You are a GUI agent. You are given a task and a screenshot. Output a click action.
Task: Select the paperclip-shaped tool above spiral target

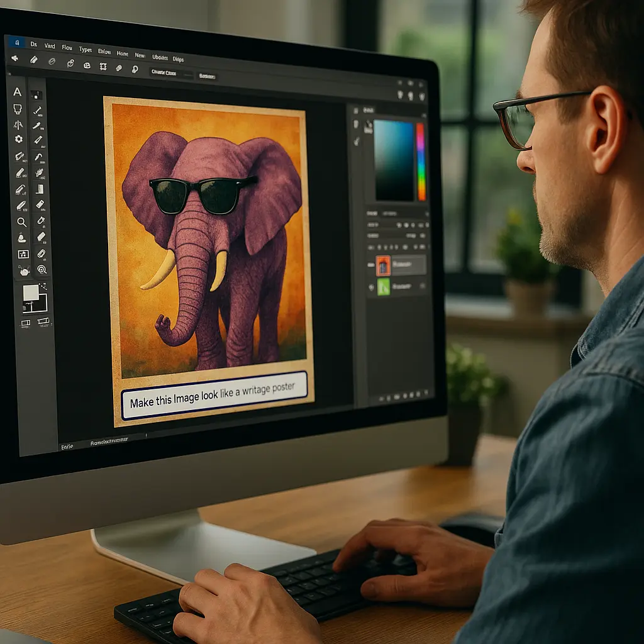[x=42, y=253]
